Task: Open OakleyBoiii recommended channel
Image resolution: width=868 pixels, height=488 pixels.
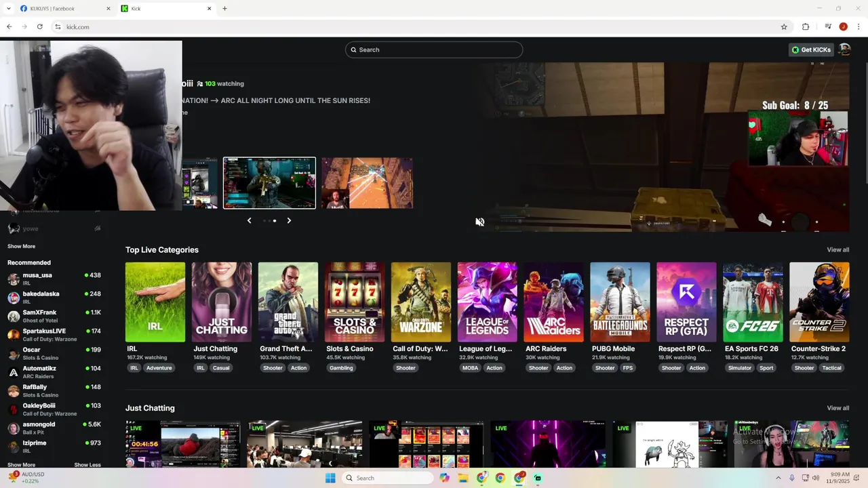Action: click(x=54, y=409)
